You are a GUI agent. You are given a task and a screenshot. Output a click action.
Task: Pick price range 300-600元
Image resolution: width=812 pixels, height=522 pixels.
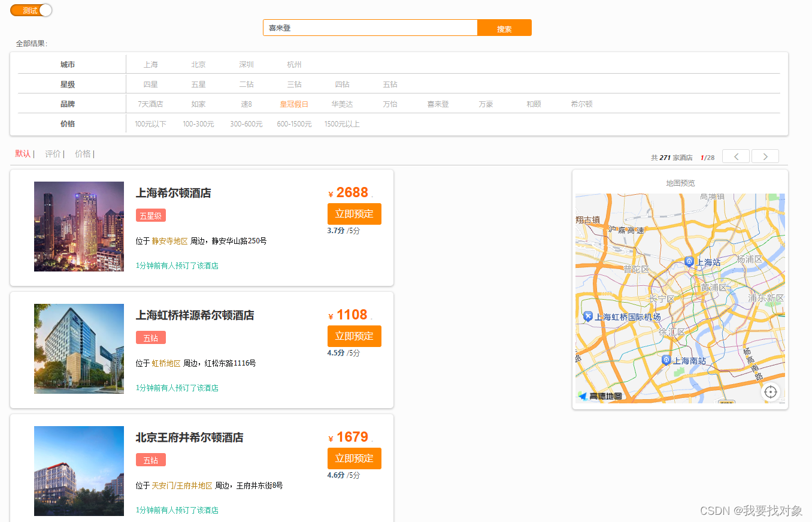point(246,124)
